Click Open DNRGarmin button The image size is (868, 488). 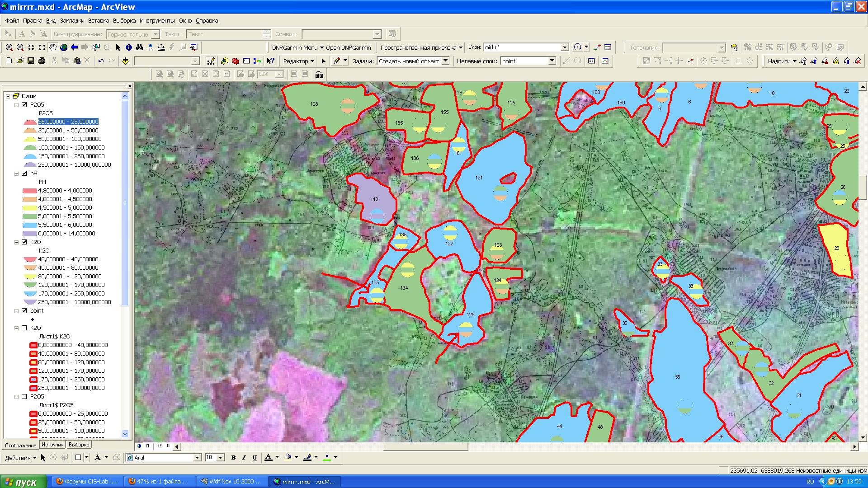click(x=348, y=47)
